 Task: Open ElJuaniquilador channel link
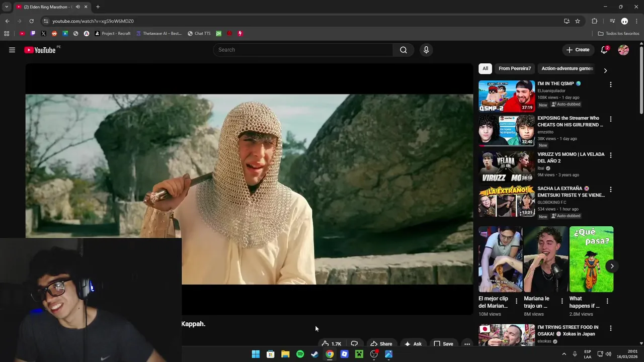point(551,91)
